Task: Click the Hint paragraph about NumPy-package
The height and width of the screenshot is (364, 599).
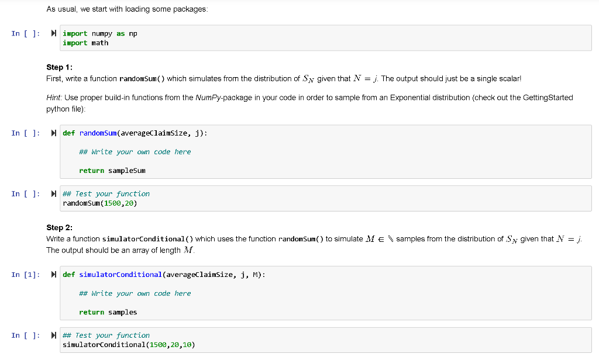Action: (309, 103)
